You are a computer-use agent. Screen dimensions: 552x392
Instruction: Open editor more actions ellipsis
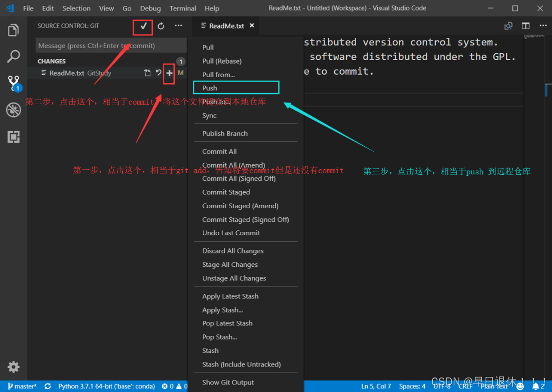click(543, 26)
